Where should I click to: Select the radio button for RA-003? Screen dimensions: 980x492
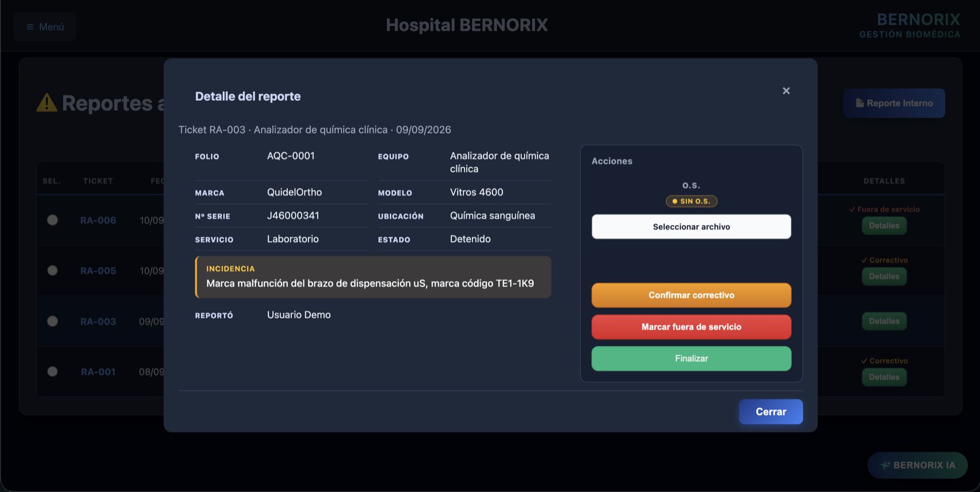point(52,321)
